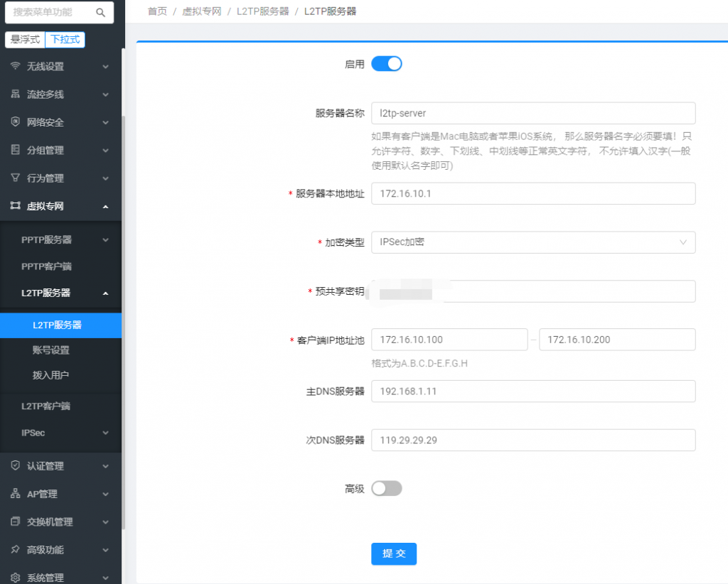Open the 加密类型 dropdown
The image size is (728, 584).
(533, 242)
